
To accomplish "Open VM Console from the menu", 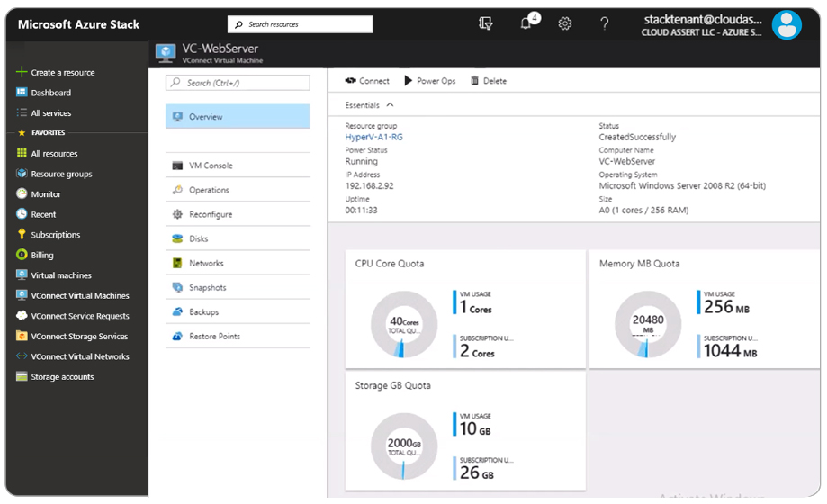I will (211, 166).
